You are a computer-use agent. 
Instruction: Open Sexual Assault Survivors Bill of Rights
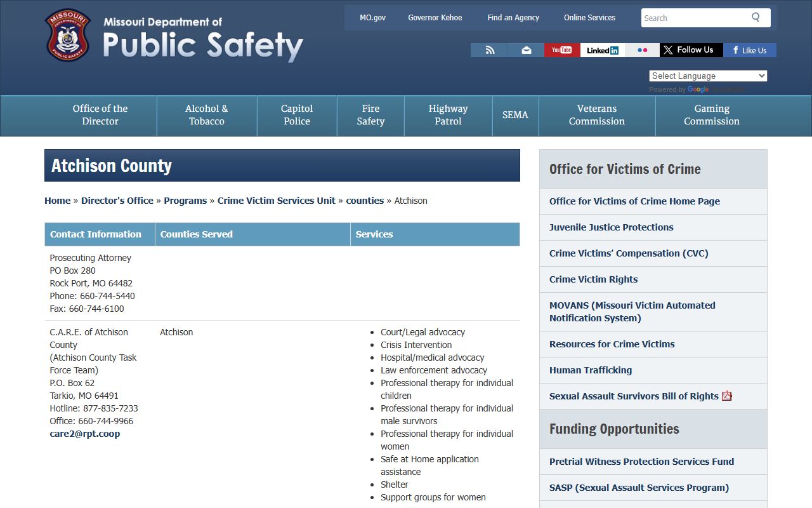(x=634, y=396)
